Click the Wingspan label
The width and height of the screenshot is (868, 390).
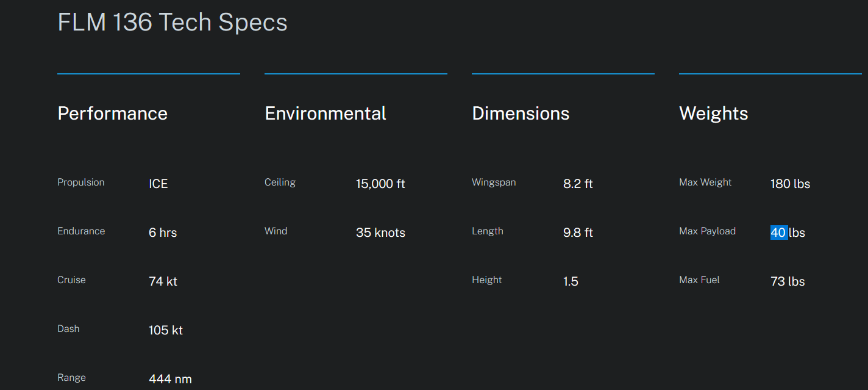click(x=494, y=182)
